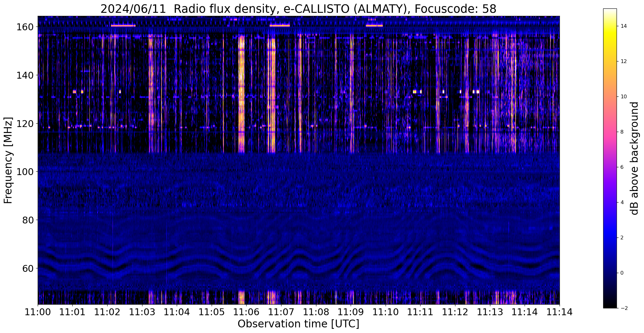Click the 11:13 time tick label
644x333 pixels.
[490, 312]
